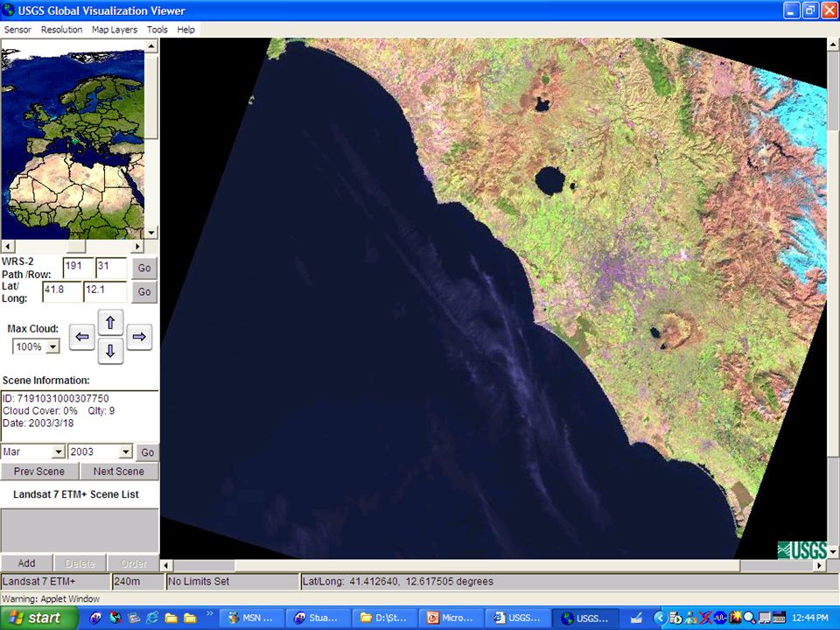Open the Resolution menu

click(x=61, y=30)
